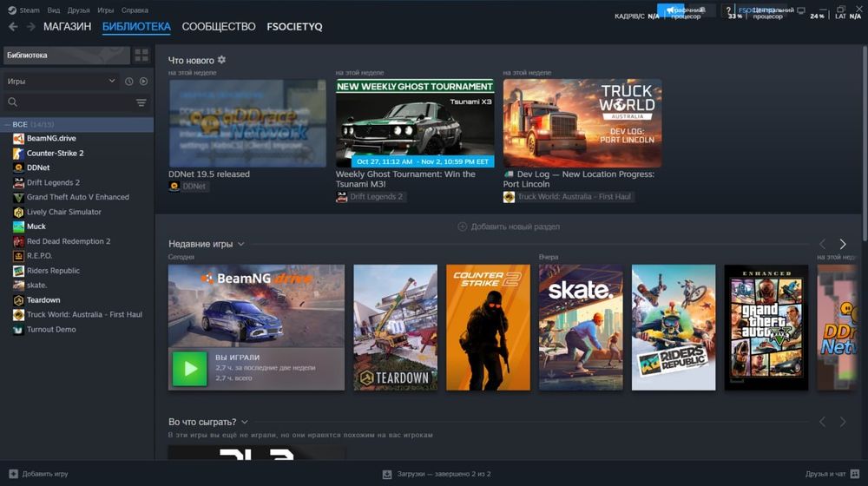Expand the Недавние игры dropdown

[240, 244]
